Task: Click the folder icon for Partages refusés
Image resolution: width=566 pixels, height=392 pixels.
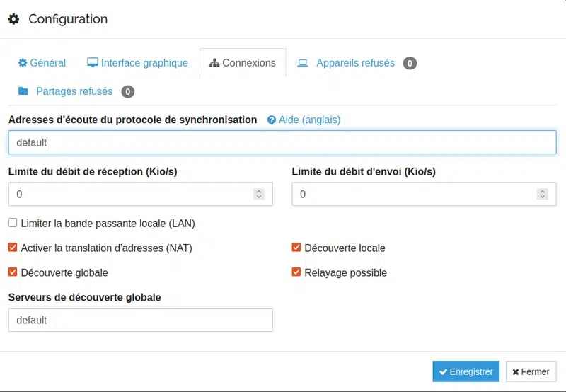Action: point(23,91)
